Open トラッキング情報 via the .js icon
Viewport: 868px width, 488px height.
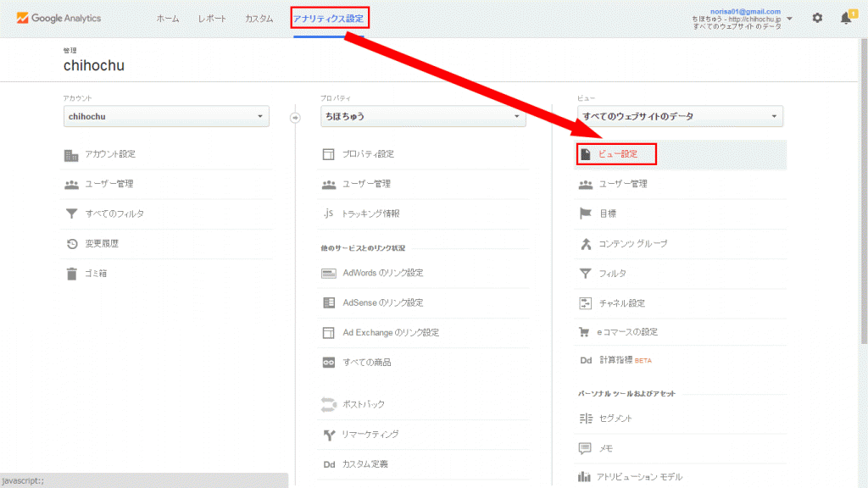(x=329, y=213)
